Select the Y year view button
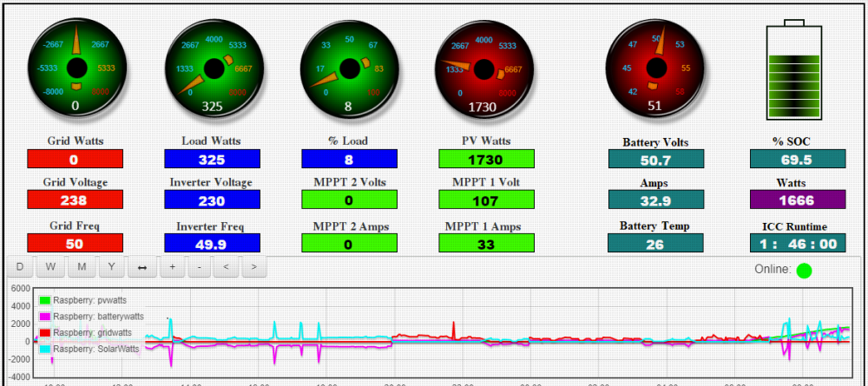This screenshot has height=386, width=868. coord(112,266)
